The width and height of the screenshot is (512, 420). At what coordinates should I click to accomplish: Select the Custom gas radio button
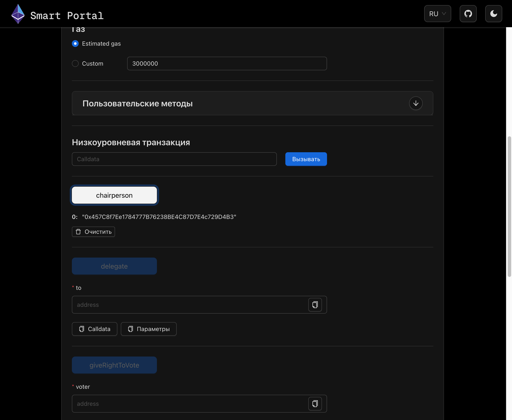(75, 63)
